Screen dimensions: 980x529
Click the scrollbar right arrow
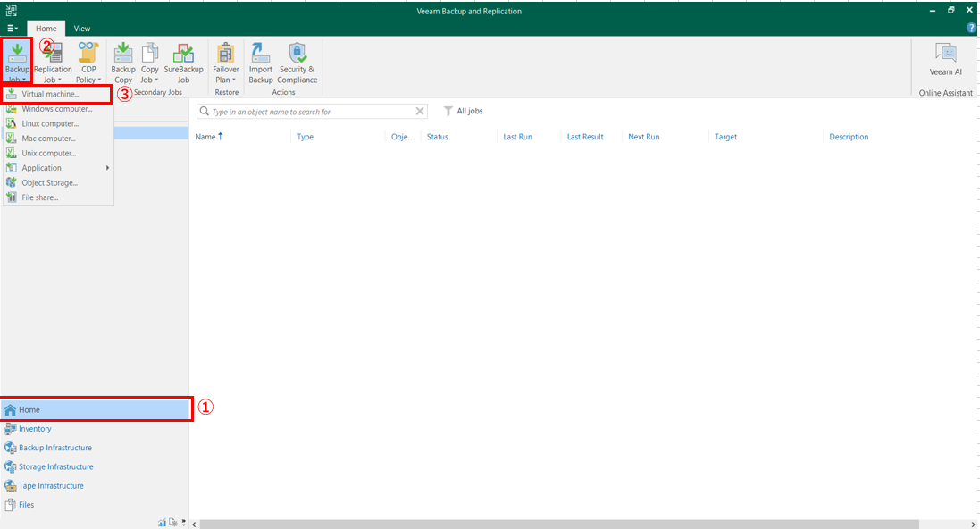coord(973,524)
